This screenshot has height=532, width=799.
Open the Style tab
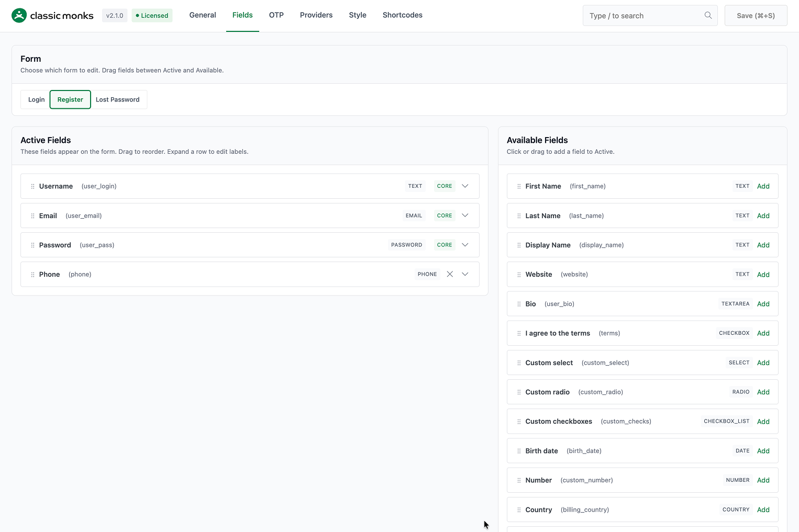point(358,15)
